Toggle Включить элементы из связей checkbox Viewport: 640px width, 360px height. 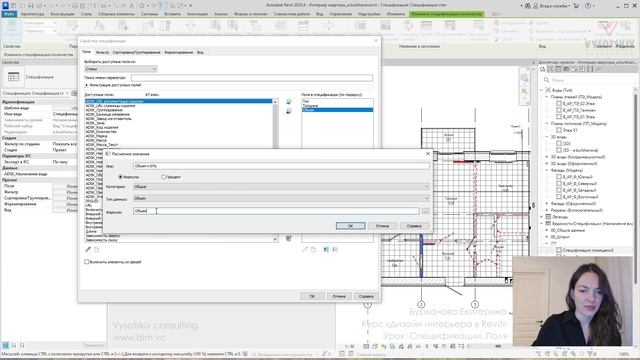coord(87,262)
